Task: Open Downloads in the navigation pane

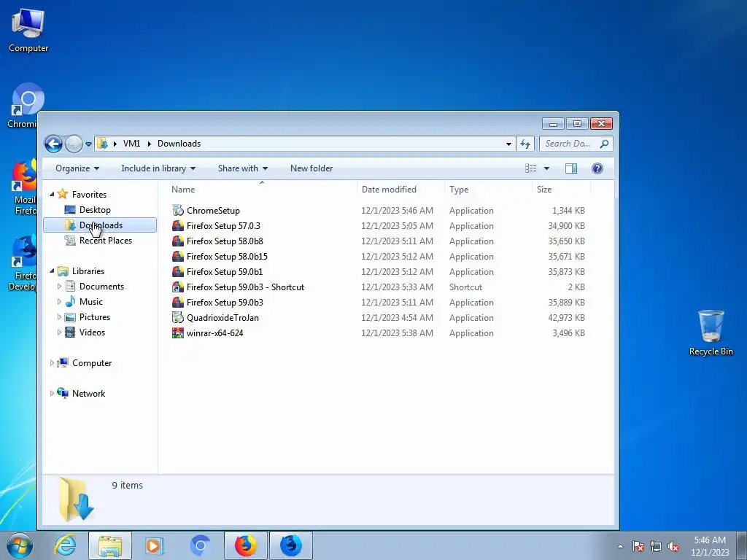Action: point(100,225)
